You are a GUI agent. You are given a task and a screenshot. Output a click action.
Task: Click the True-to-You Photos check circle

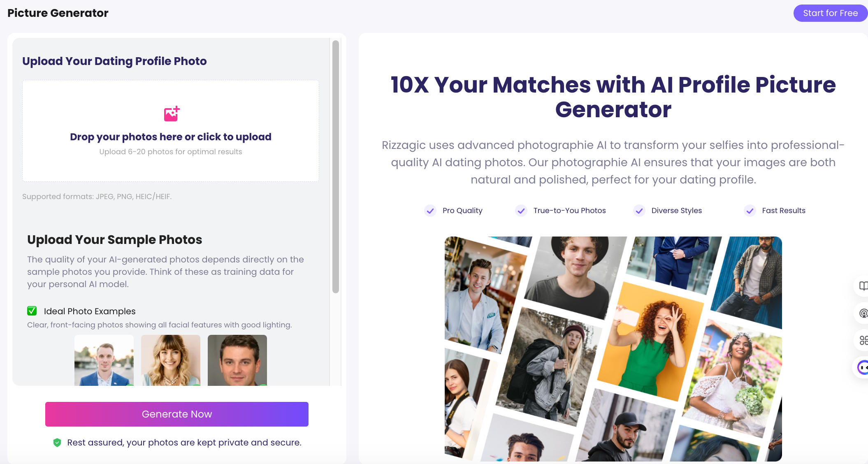(x=521, y=211)
